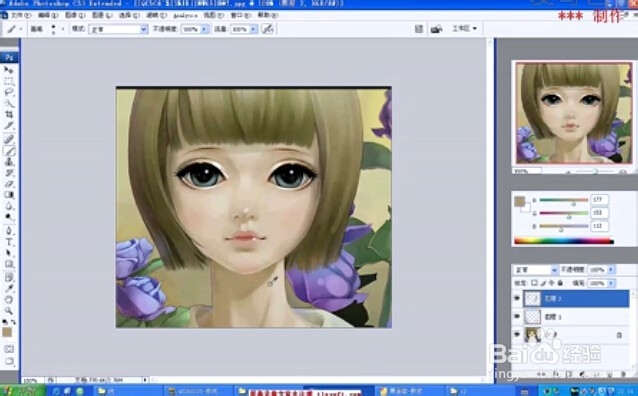Click the R value field showing 177
Image resolution: width=638 pixels, height=396 pixels.
tap(600, 199)
